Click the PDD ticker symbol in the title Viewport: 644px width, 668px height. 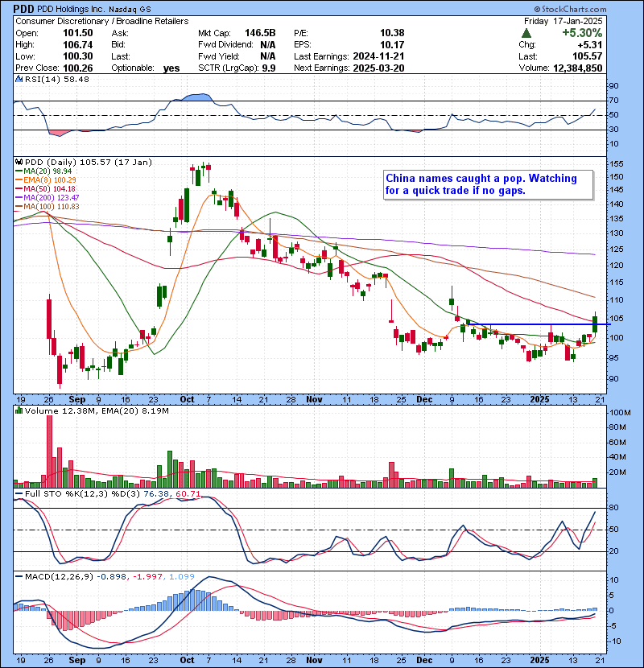point(24,9)
